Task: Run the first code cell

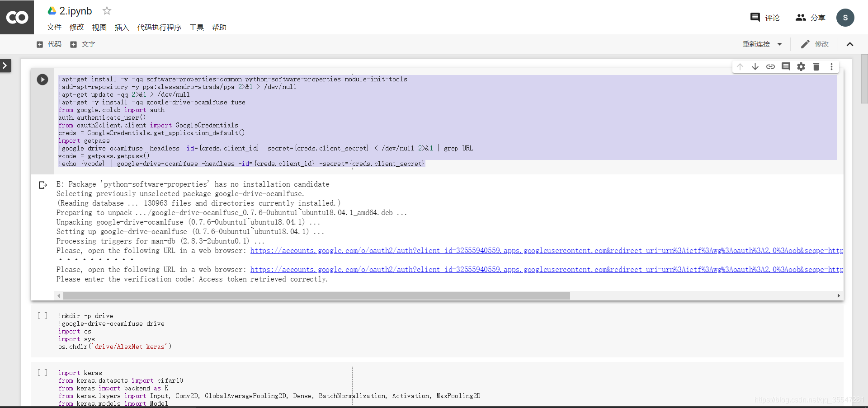Action: pyautogui.click(x=42, y=80)
